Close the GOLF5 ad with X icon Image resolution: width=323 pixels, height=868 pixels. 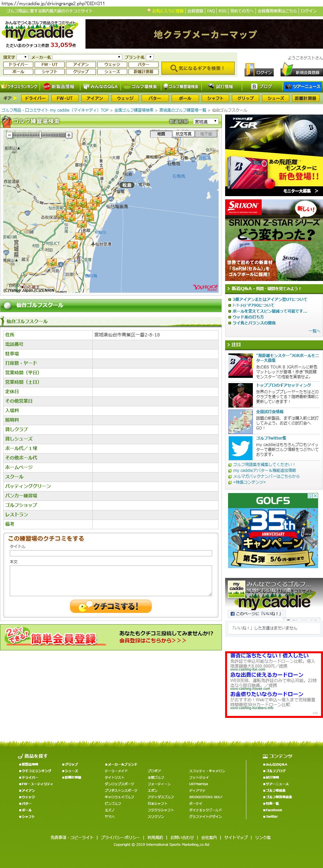315,496
